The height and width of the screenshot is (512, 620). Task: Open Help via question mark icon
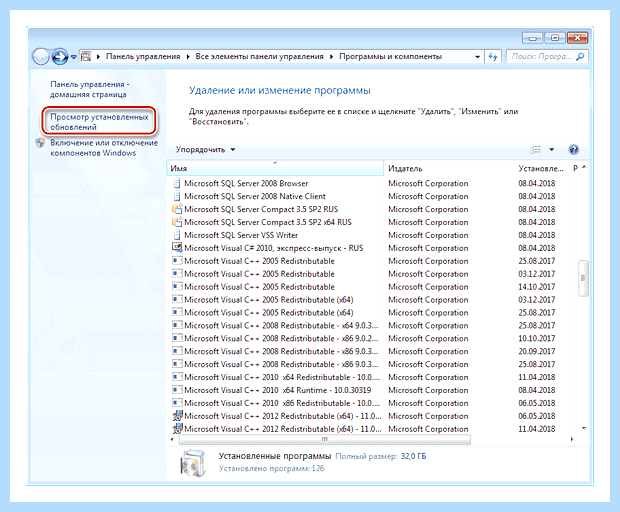pyautogui.click(x=573, y=150)
